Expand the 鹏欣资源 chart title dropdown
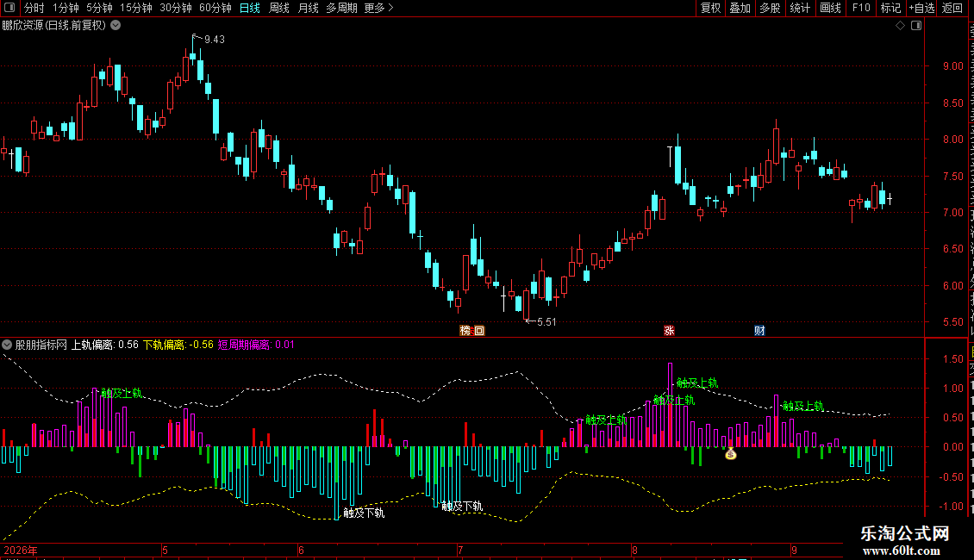Screen dimensions: 974x560 [x=116, y=26]
